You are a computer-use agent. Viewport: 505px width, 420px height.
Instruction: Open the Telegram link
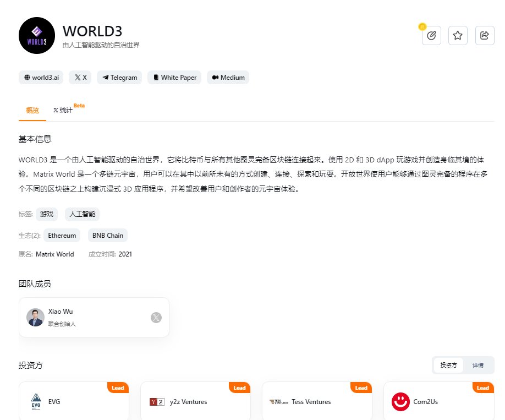119,78
